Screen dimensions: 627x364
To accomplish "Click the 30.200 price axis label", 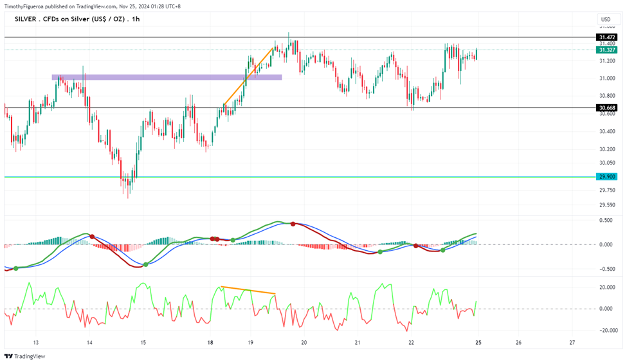I will click(607, 149).
